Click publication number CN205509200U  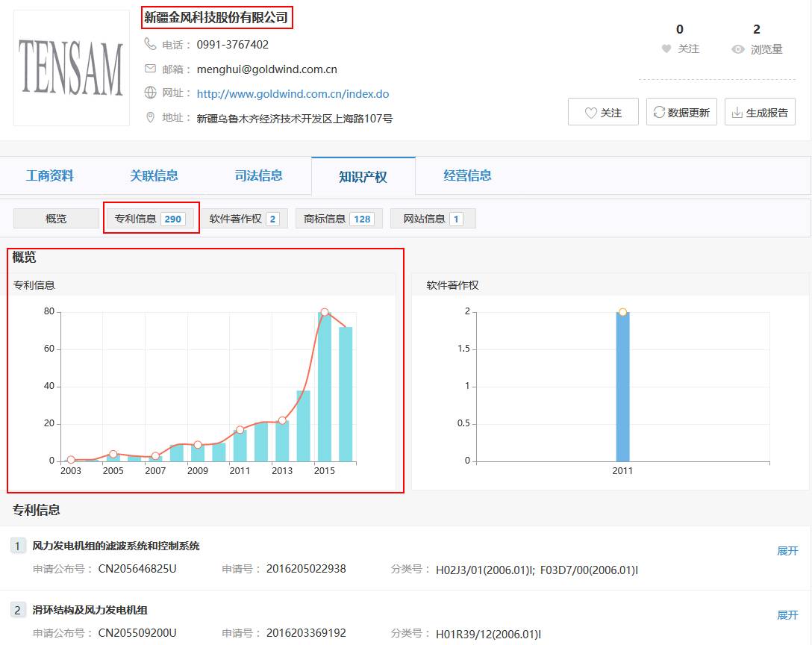pos(137,633)
